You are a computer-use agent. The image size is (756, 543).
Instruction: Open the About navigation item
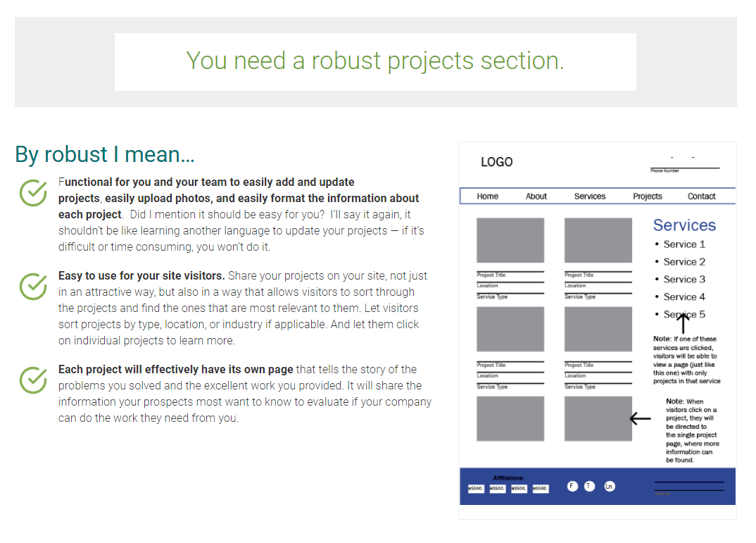click(536, 196)
